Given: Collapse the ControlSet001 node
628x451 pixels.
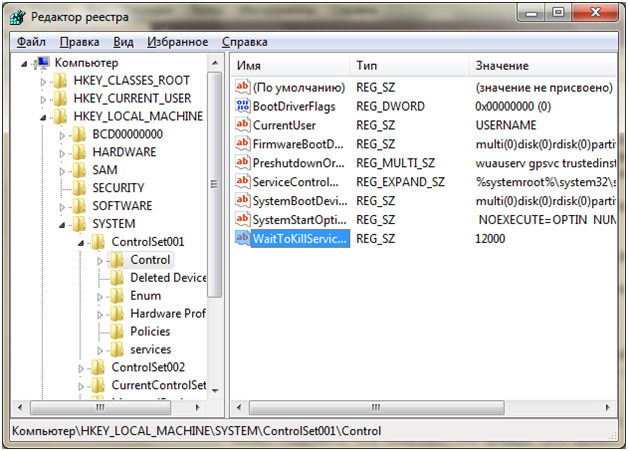Looking at the screenshot, I should point(80,242).
